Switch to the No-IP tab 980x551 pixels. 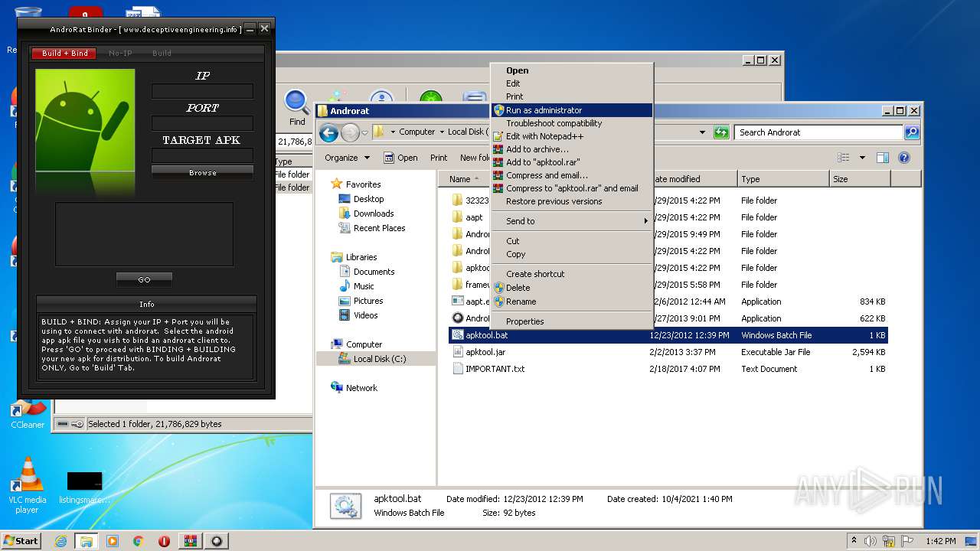(120, 54)
